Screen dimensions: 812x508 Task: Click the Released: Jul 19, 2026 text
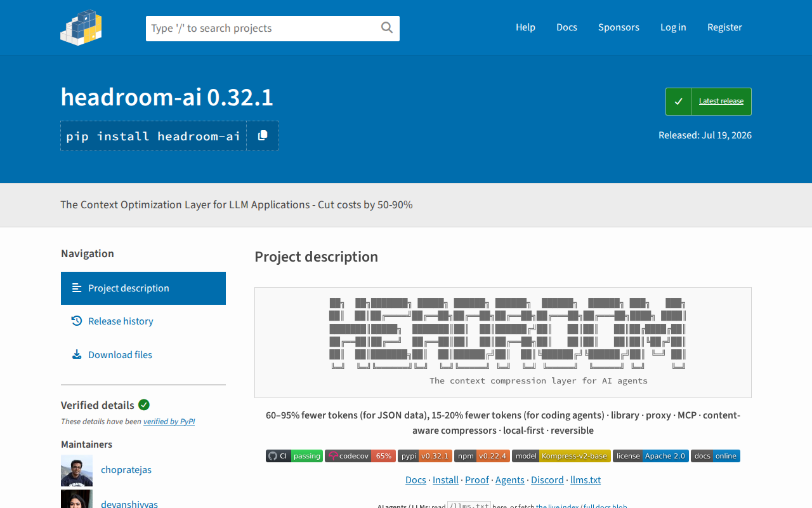[705, 135]
